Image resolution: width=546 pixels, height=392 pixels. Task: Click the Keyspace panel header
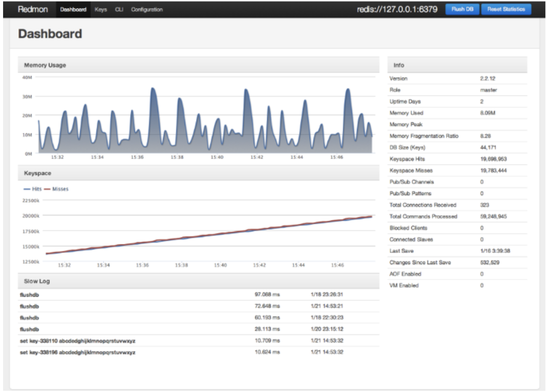pos(198,173)
